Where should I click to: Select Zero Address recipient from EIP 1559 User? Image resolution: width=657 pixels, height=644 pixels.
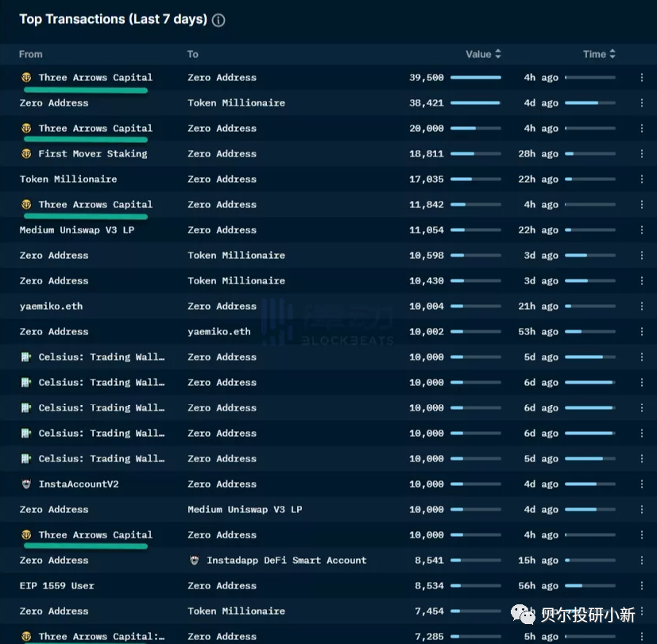point(222,585)
